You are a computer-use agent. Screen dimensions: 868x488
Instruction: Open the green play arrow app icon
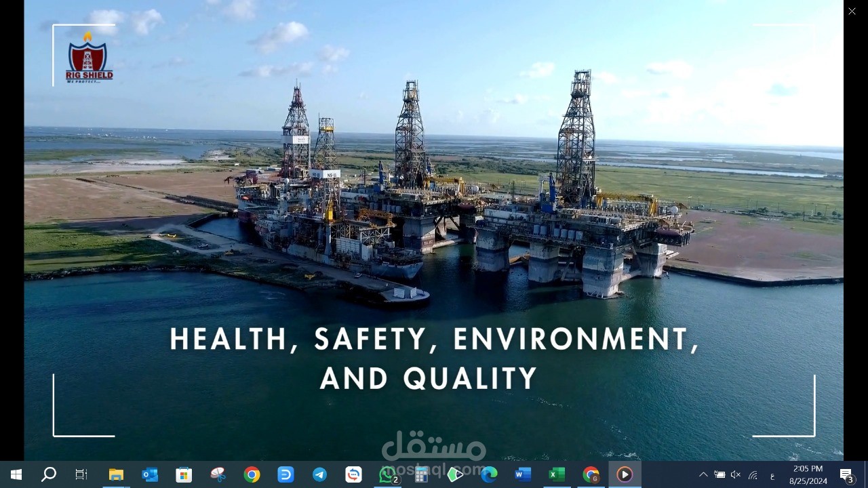pos(455,474)
